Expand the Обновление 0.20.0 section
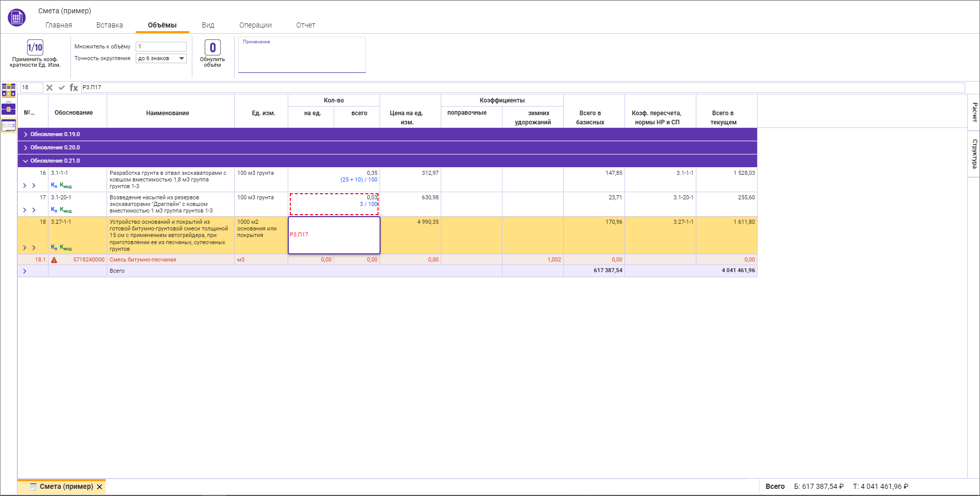This screenshot has width=980, height=496. pos(26,148)
